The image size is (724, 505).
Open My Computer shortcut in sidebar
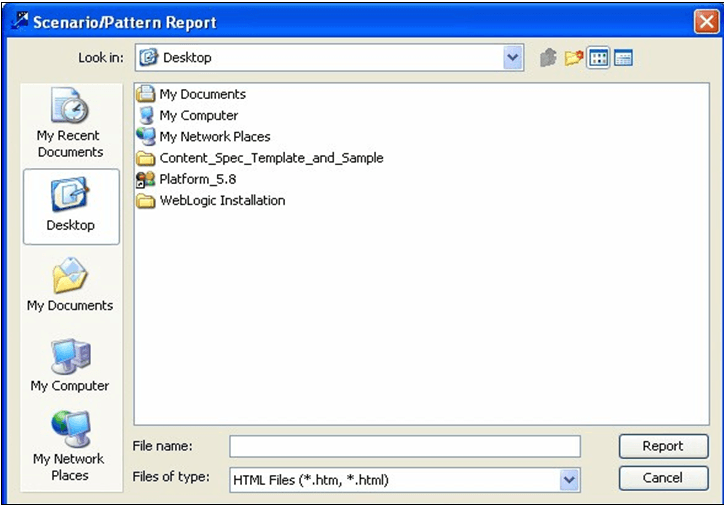70,366
